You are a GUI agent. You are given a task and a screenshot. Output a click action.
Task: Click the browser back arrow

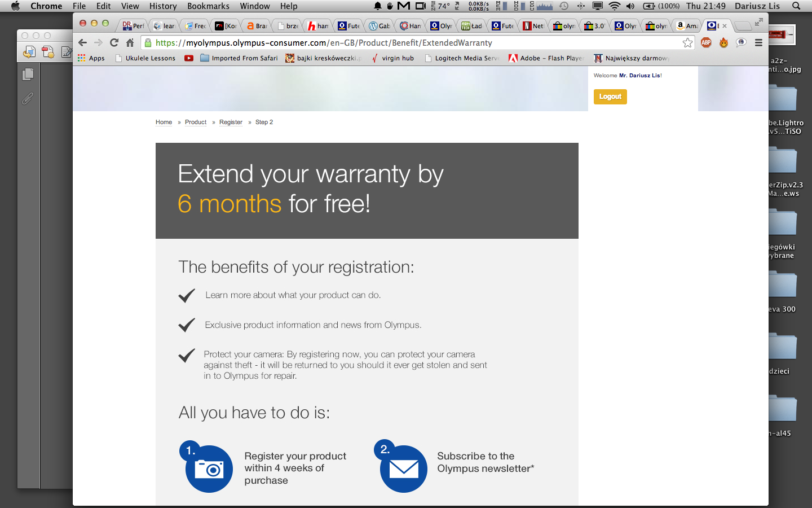pos(83,43)
